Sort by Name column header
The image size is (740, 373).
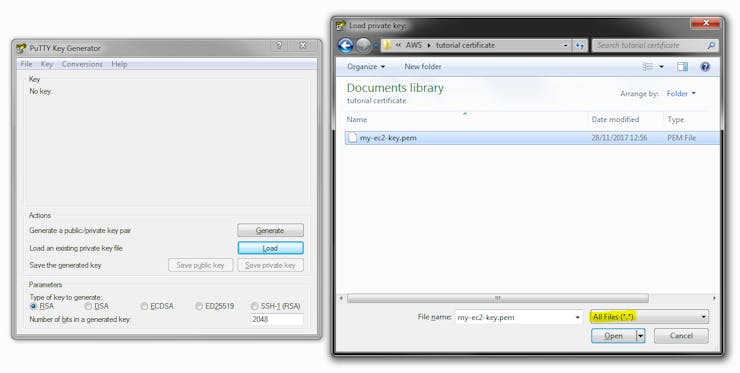pos(357,119)
